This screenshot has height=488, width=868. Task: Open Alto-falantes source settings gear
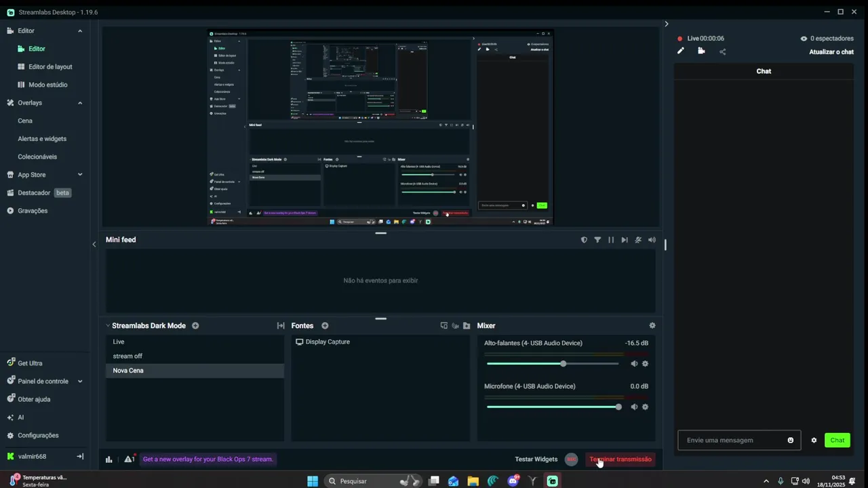pos(645,364)
